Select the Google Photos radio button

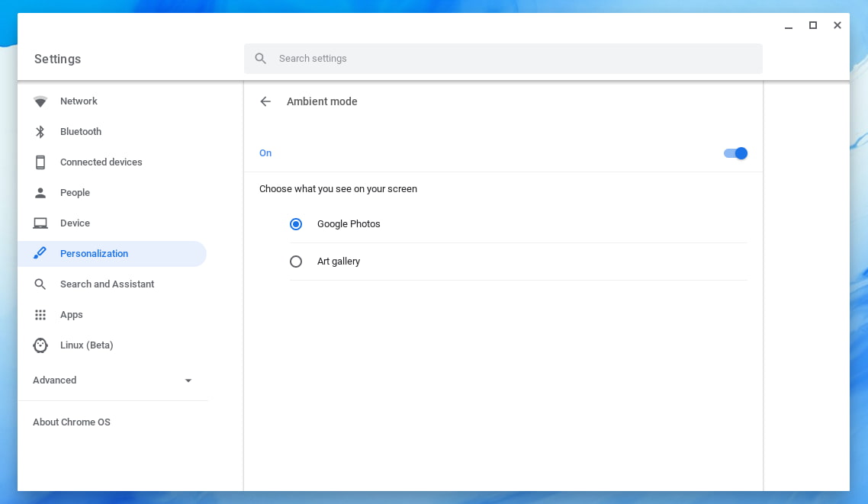point(296,224)
